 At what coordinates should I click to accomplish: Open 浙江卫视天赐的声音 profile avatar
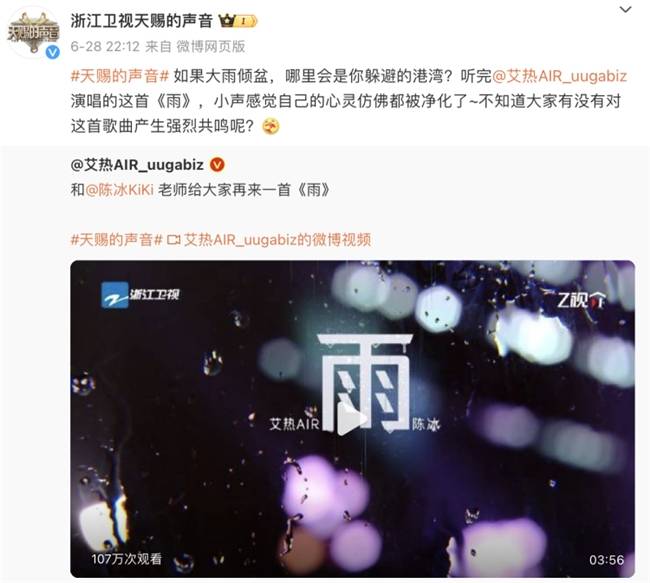click(x=34, y=32)
